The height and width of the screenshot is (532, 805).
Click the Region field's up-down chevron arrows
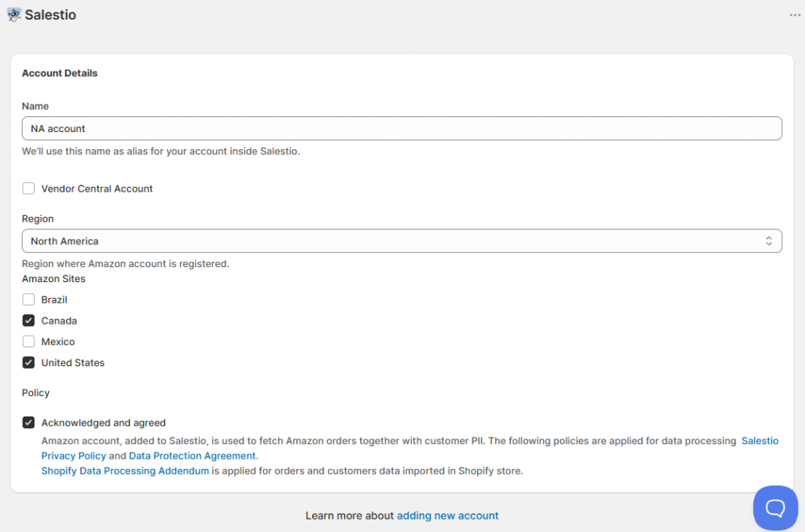pos(769,241)
